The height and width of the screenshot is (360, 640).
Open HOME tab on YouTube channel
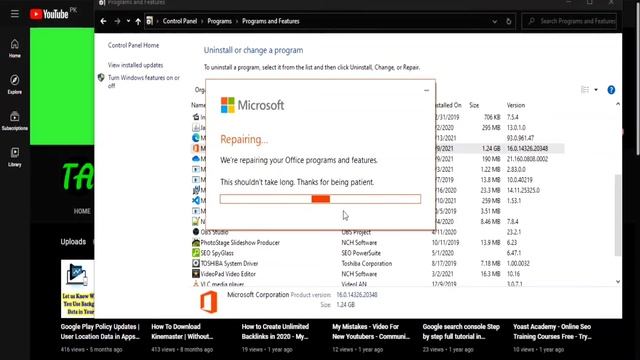pyautogui.click(x=82, y=211)
